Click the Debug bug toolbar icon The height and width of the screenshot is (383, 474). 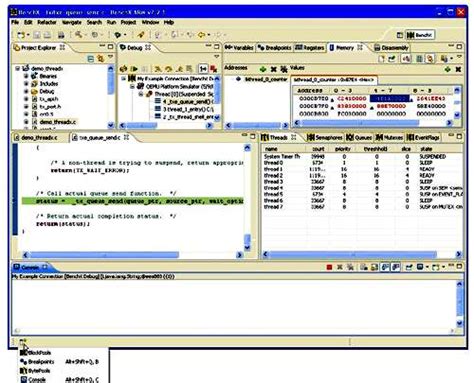click(118, 35)
